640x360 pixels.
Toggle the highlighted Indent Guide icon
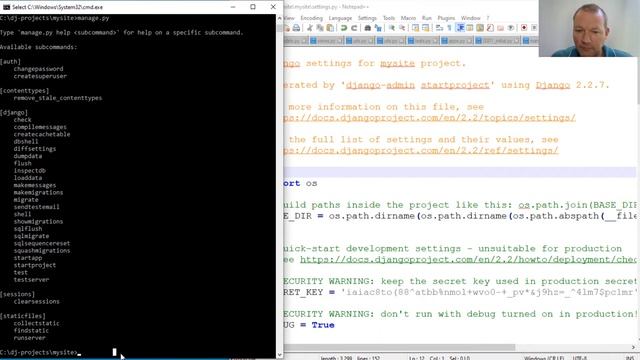pos(460,28)
